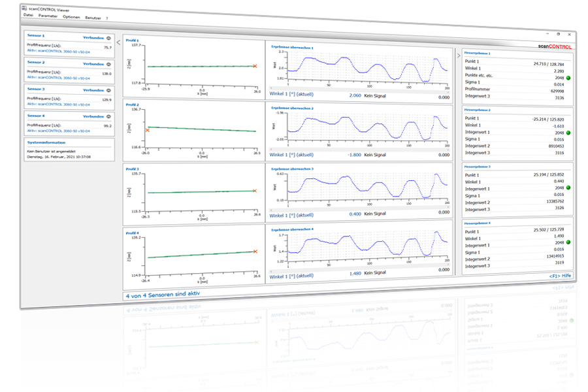Open the Benutzer menu
The height and width of the screenshot is (392, 588).
click(x=93, y=17)
